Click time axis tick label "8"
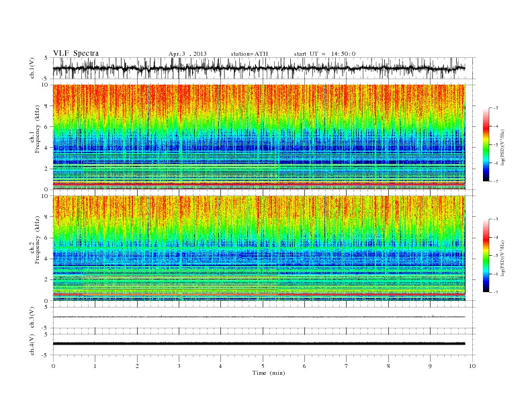532x411 pixels. click(388, 366)
